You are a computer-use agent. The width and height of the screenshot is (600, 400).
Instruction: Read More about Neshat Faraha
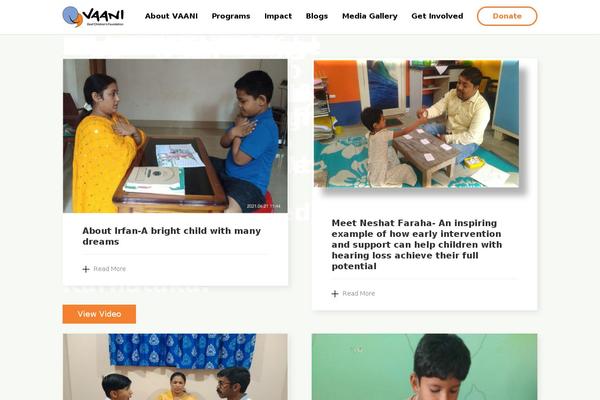(x=359, y=294)
